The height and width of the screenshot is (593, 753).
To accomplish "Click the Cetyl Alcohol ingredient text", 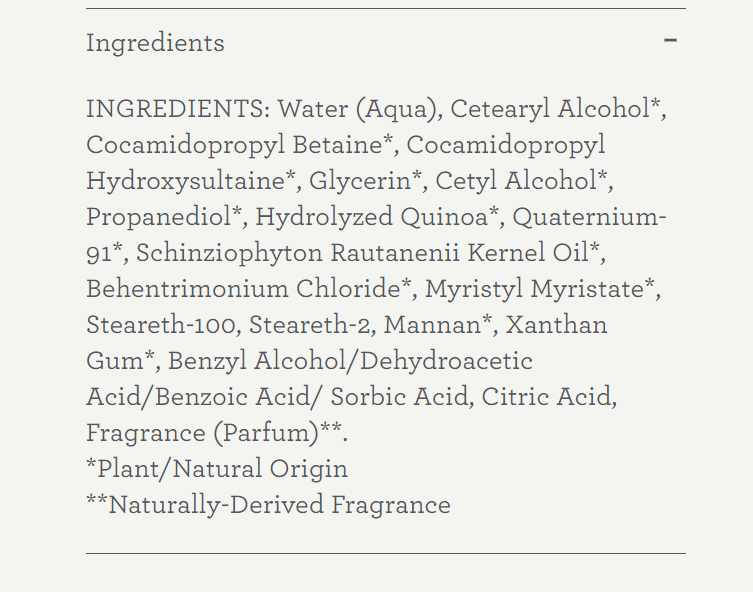I will (516, 181).
